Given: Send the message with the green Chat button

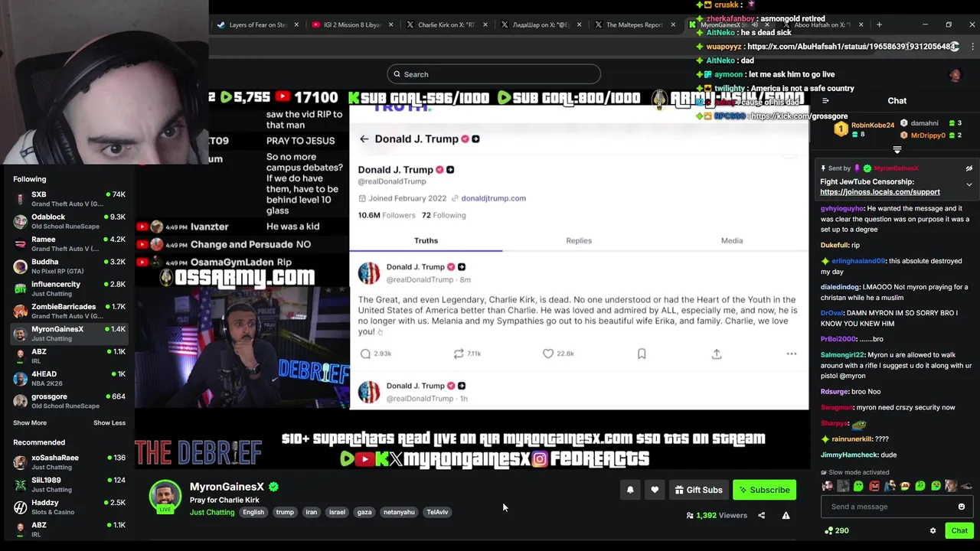Looking at the screenshot, I should 959,530.
